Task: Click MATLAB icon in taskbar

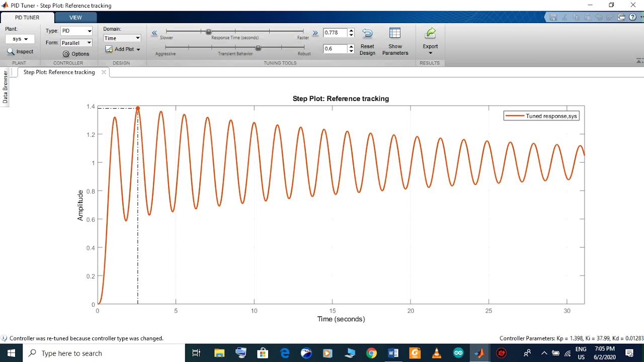Action: click(479, 353)
